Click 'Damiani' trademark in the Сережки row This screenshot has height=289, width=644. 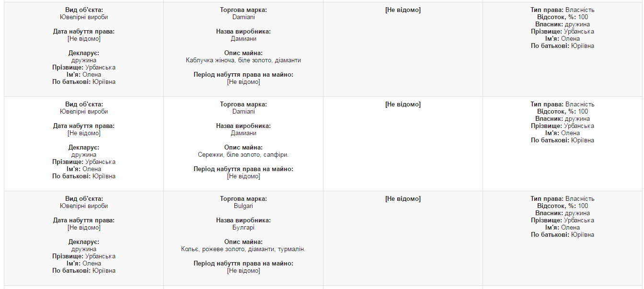243,112
